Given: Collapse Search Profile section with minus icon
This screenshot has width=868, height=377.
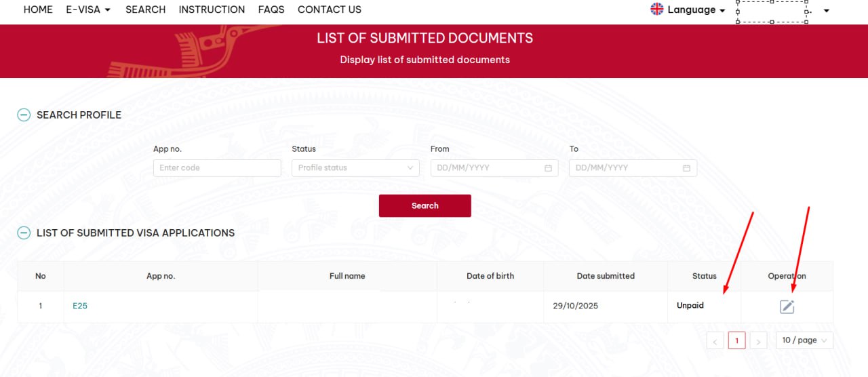Looking at the screenshot, I should tap(24, 115).
